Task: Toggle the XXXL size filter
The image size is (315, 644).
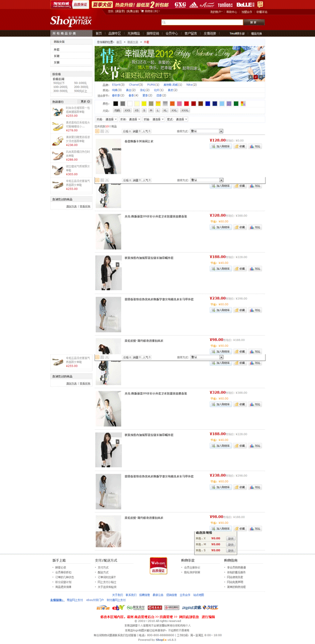Action: (185, 111)
